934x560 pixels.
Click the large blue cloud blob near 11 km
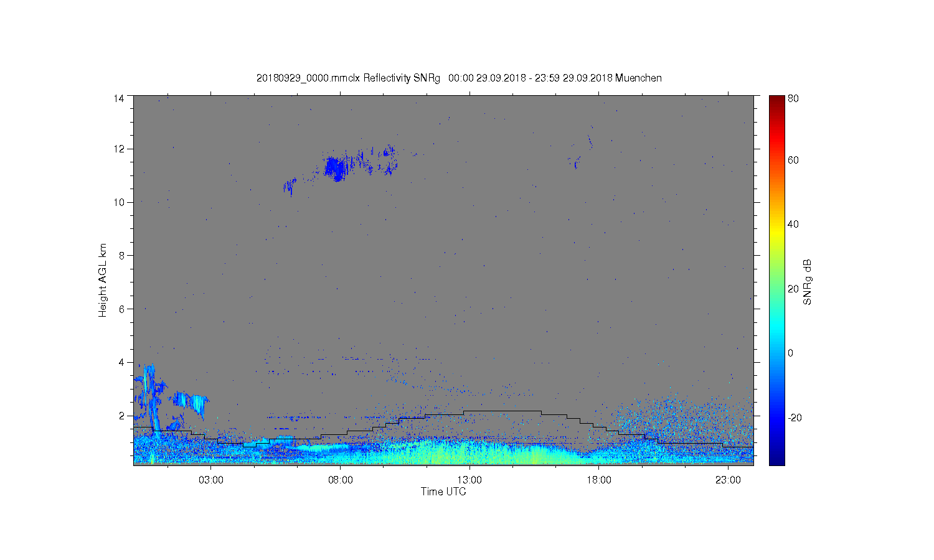334,168
